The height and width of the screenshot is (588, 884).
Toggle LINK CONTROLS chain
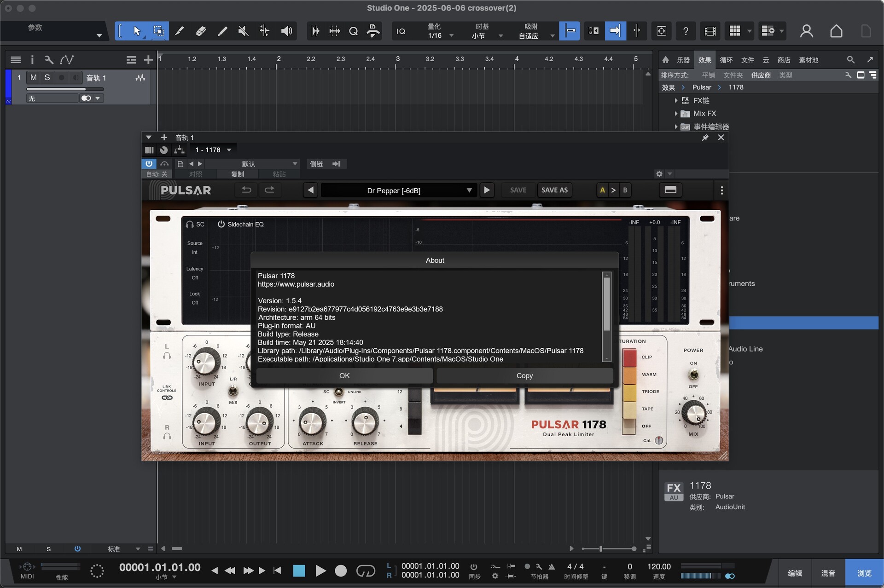tap(167, 398)
